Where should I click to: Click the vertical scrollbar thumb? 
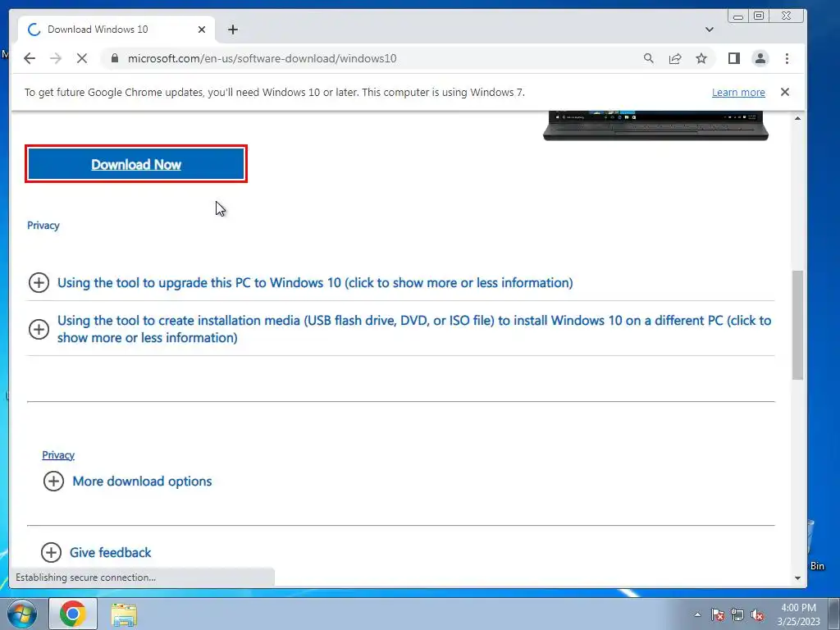click(797, 325)
